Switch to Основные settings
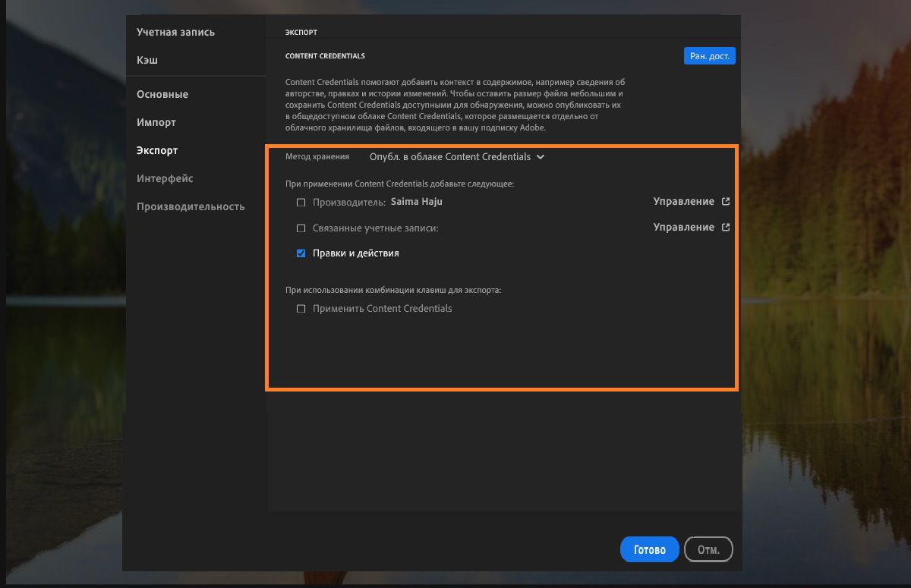The image size is (911, 588). tap(162, 94)
